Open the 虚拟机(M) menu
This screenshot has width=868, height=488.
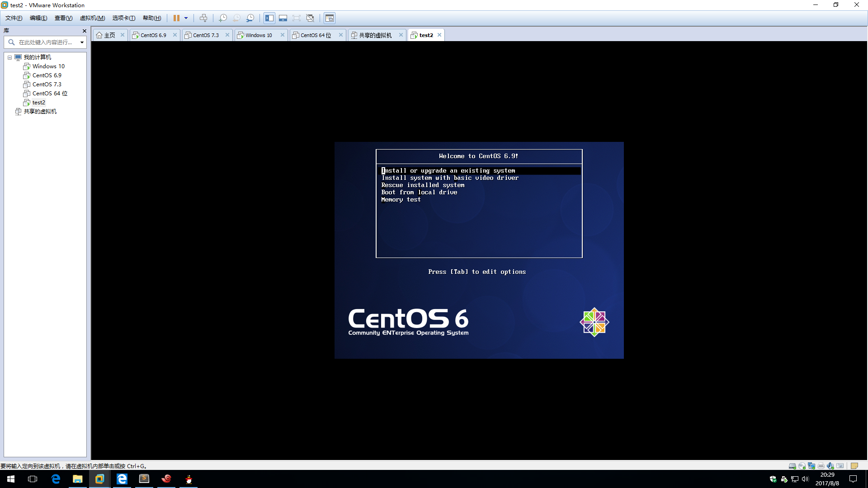(92, 18)
